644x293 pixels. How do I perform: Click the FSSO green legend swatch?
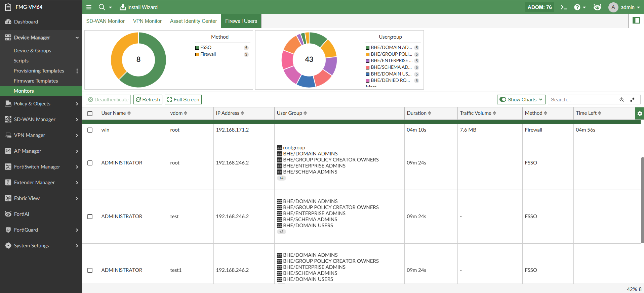click(x=197, y=48)
